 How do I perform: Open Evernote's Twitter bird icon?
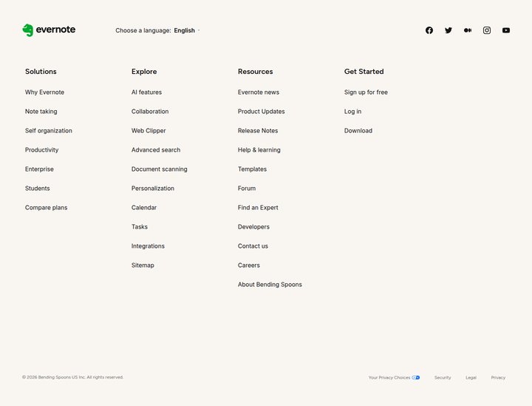tap(449, 30)
